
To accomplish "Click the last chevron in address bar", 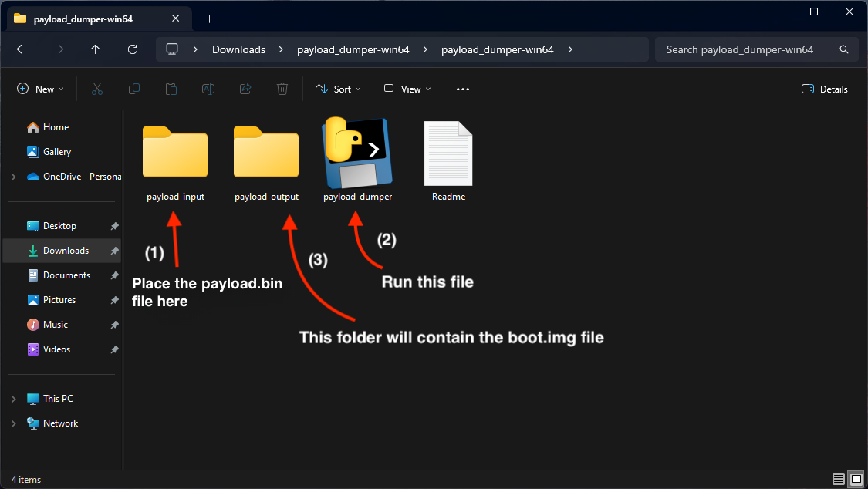I will point(569,49).
